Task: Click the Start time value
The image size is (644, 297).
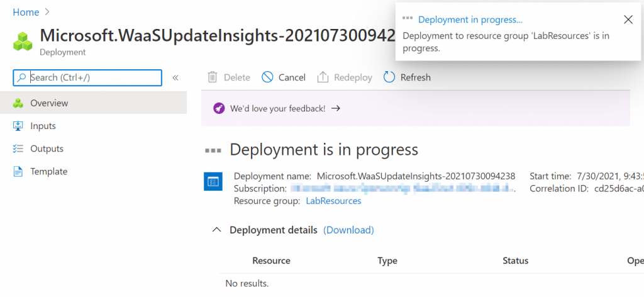Action: [x=609, y=176]
